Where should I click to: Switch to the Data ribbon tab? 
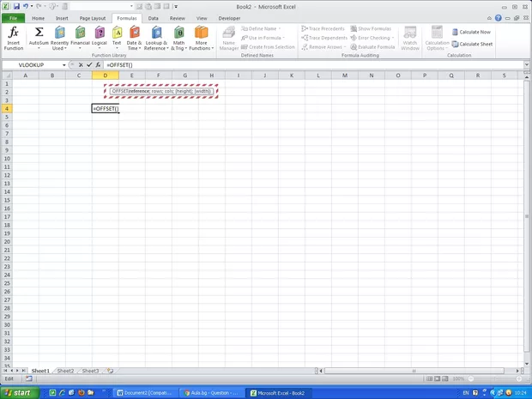pos(153,18)
